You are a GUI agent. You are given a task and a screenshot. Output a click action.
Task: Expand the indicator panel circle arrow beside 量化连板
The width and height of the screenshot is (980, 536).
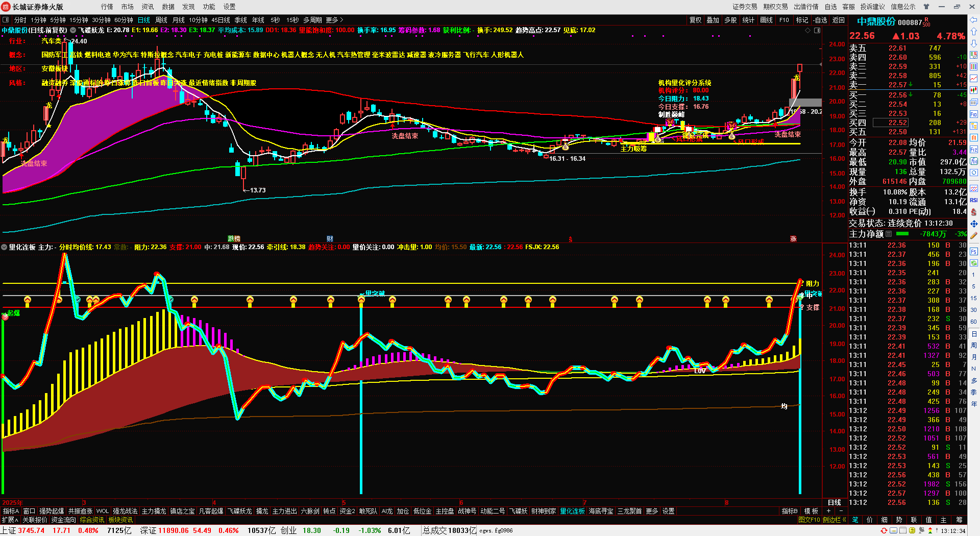click(5, 247)
